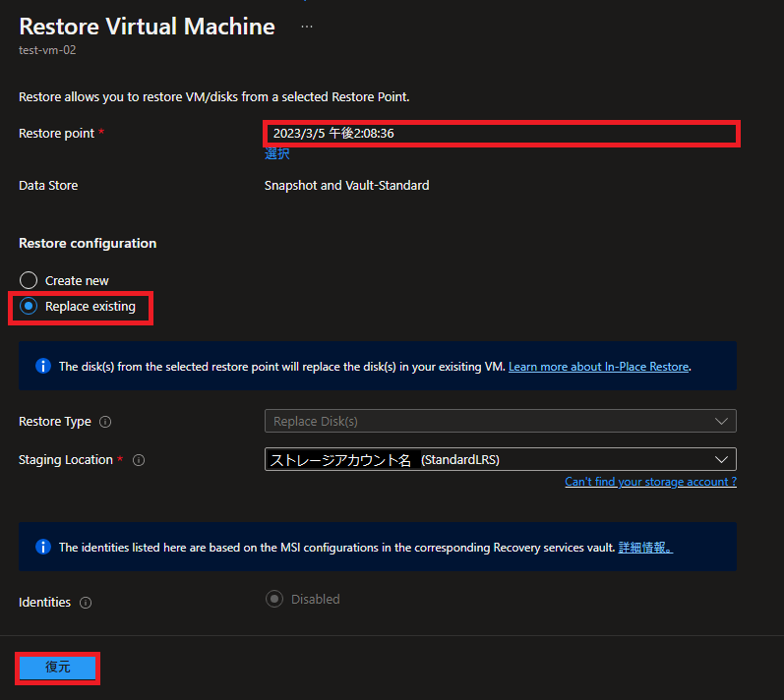Click Can't find your storage account link
The image size is (784, 700).
coord(650,482)
